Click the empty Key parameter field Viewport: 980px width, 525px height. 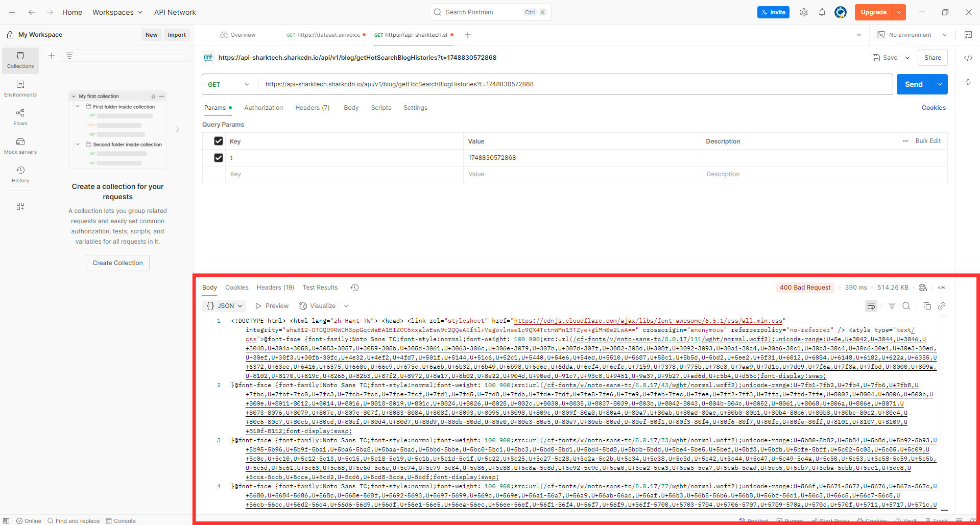(345, 174)
